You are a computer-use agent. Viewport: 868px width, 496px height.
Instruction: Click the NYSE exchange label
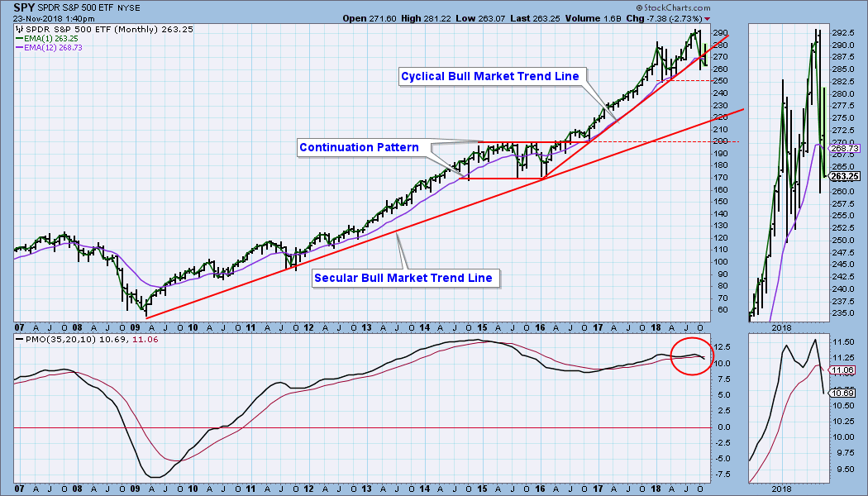pyautogui.click(x=130, y=8)
